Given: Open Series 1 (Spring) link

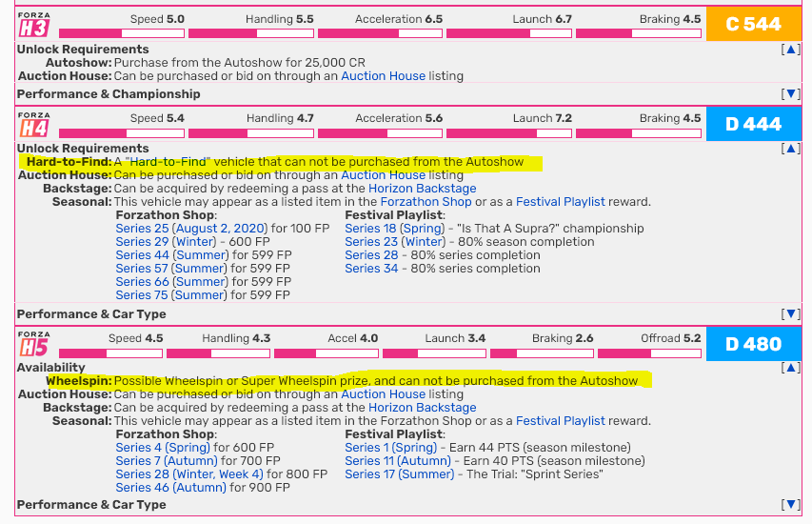Looking at the screenshot, I should (391, 448).
